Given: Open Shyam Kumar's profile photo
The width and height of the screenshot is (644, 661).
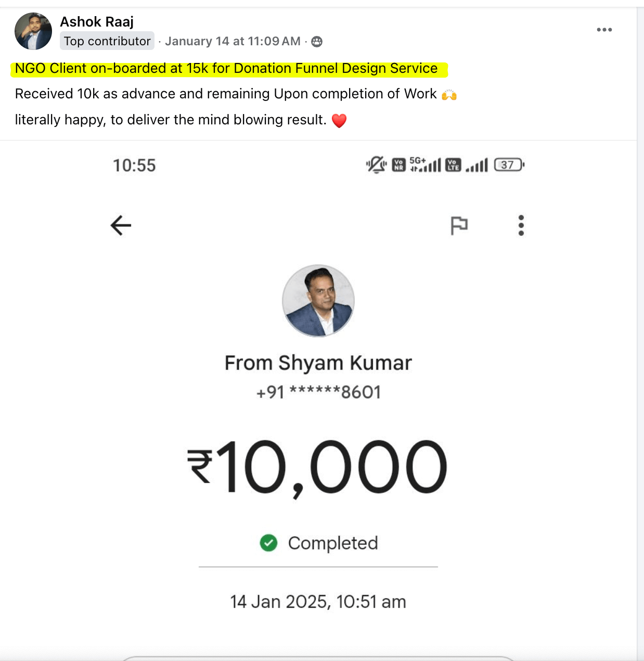Looking at the screenshot, I should pos(318,301).
